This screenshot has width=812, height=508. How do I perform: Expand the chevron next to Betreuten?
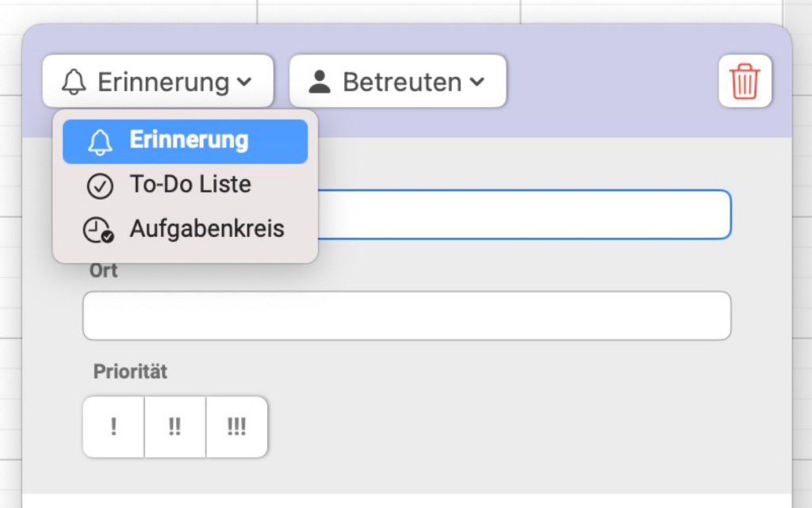click(477, 82)
